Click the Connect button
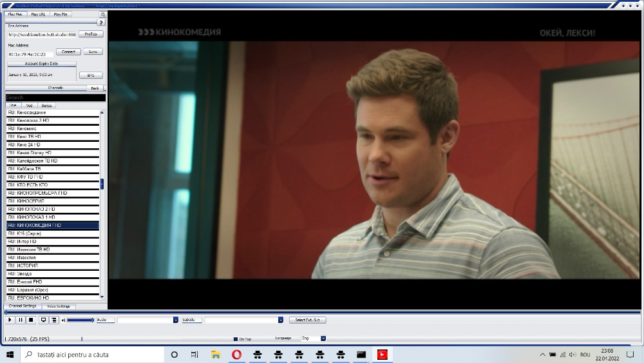This screenshot has width=644, height=363. (68, 52)
